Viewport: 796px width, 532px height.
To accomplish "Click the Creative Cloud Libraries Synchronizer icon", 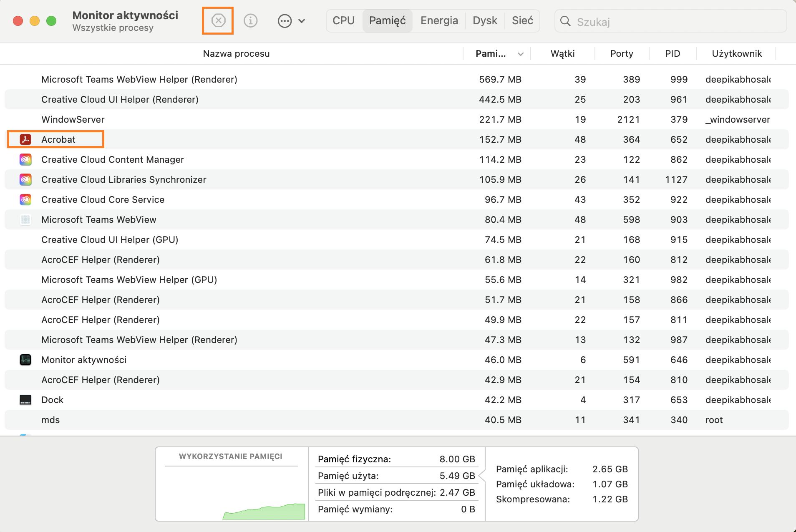I will tap(25, 179).
